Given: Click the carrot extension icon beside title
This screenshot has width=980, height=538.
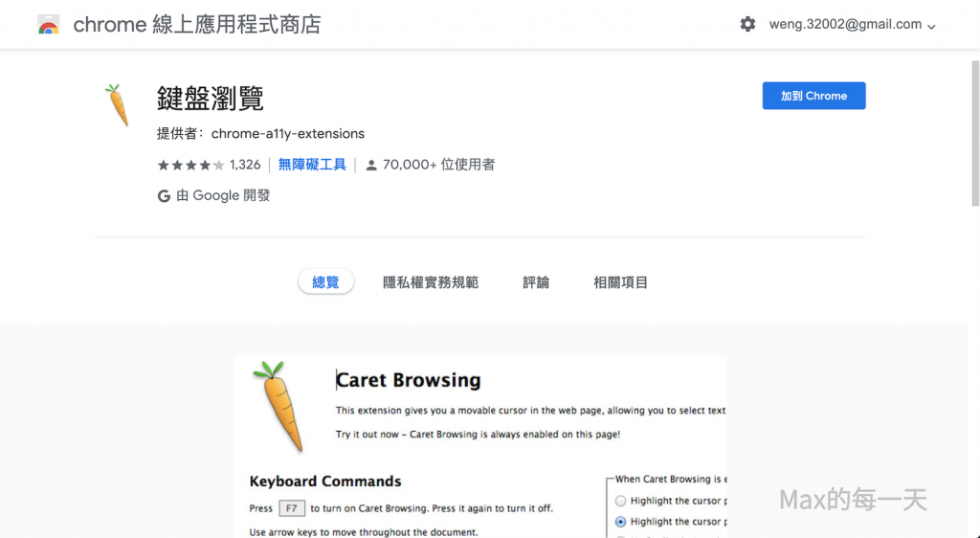Looking at the screenshot, I should coord(117,105).
